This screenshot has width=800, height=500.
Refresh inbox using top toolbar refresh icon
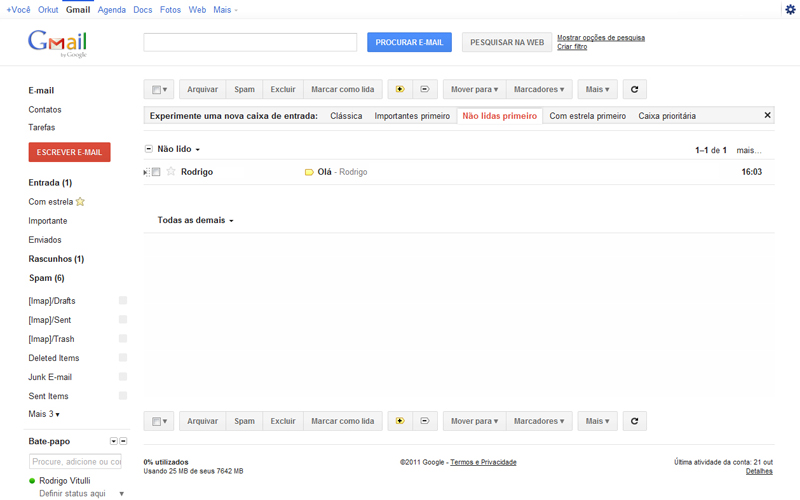click(x=634, y=89)
